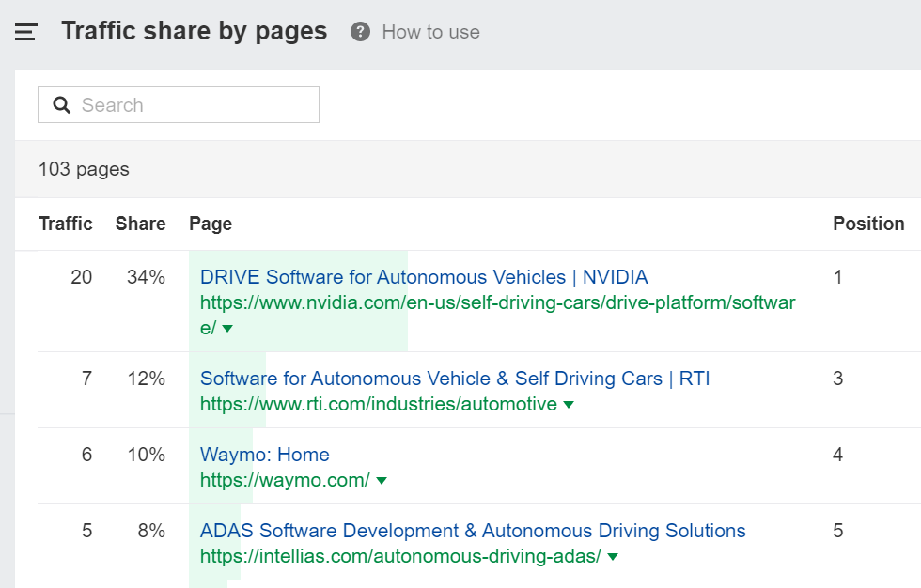Click the magnifier icon in search box
Viewport: 921px width, 588px height.
coord(62,105)
